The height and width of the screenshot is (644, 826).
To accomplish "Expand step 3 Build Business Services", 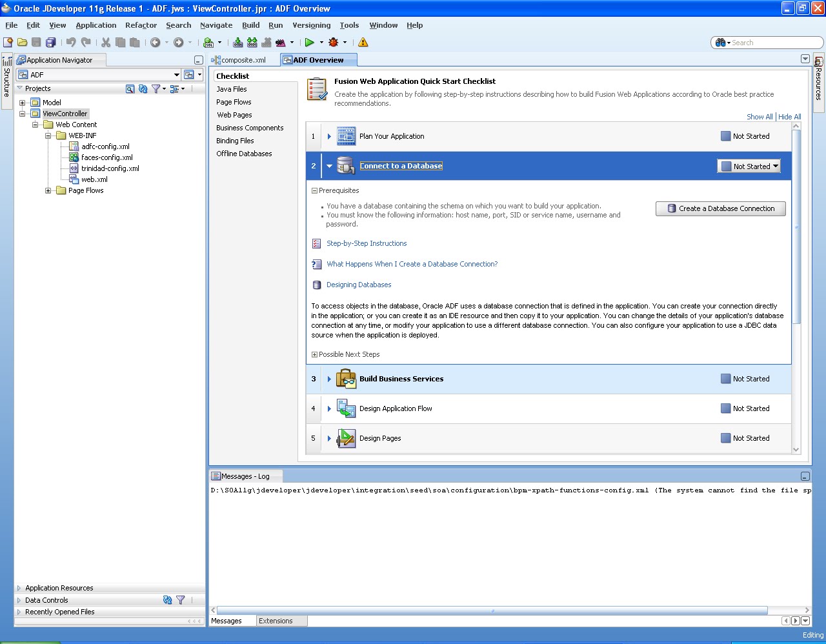I will (x=329, y=379).
